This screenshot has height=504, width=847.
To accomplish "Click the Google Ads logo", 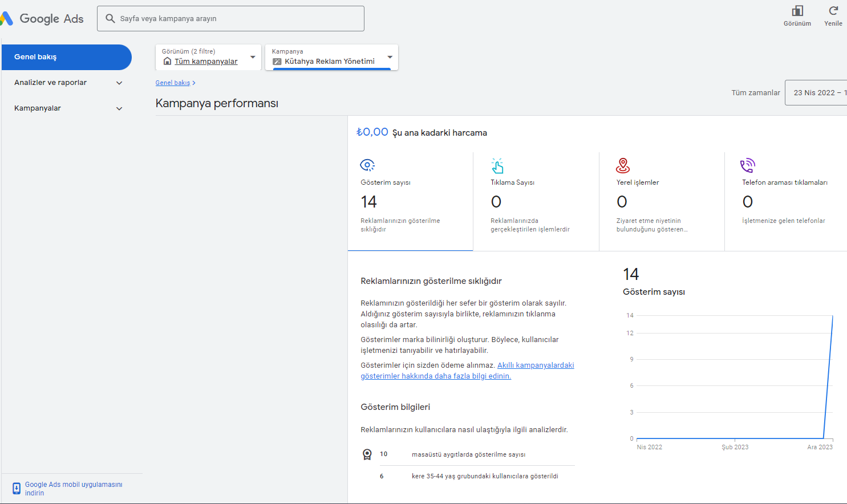I will (42, 18).
